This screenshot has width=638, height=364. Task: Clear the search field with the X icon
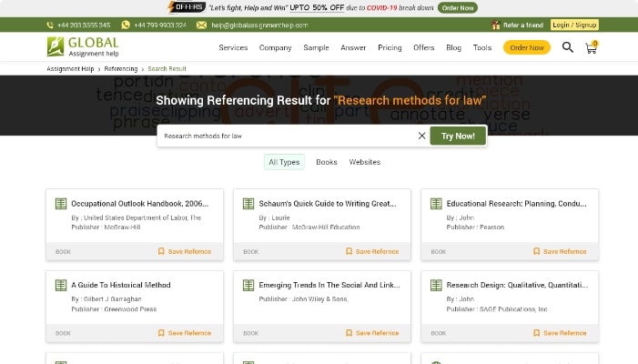pyautogui.click(x=422, y=136)
